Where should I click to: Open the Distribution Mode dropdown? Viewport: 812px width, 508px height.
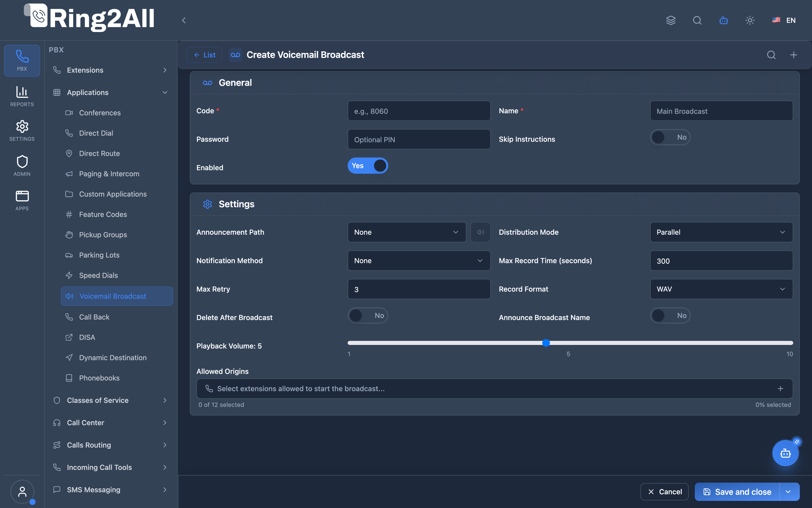(721, 232)
